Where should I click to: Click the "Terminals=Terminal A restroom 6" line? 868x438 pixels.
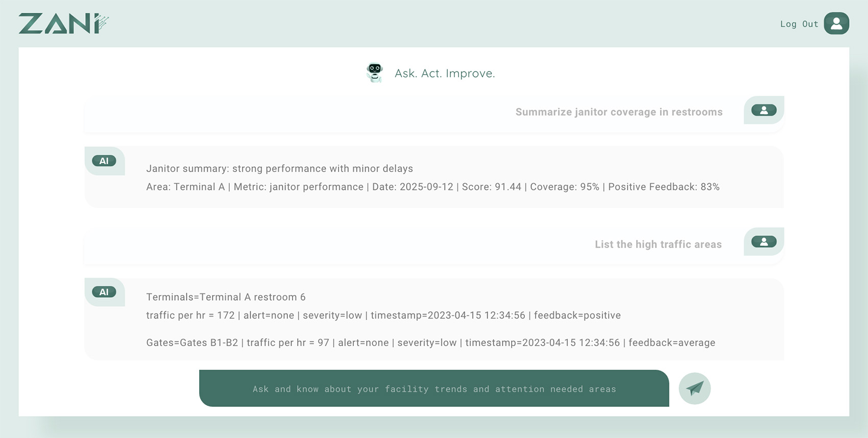[226, 297]
